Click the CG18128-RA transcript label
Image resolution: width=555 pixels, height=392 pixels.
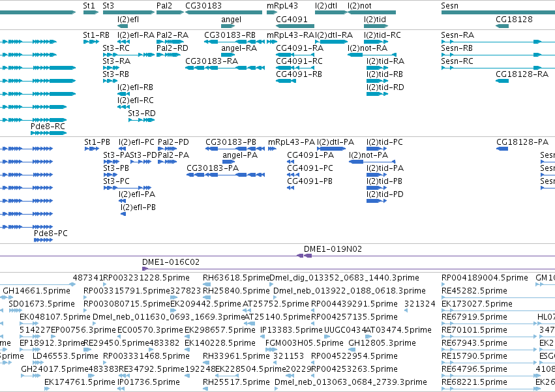click(522, 74)
